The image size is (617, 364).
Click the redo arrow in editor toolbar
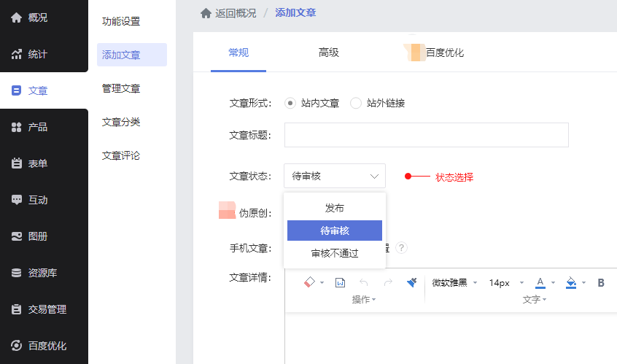click(388, 282)
